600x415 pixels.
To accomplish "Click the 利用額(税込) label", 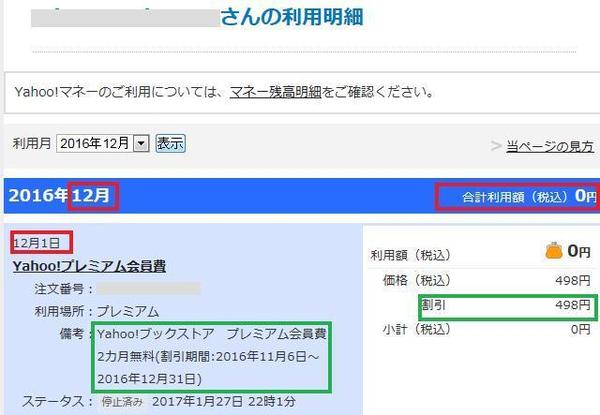I will (x=410, y=255).
